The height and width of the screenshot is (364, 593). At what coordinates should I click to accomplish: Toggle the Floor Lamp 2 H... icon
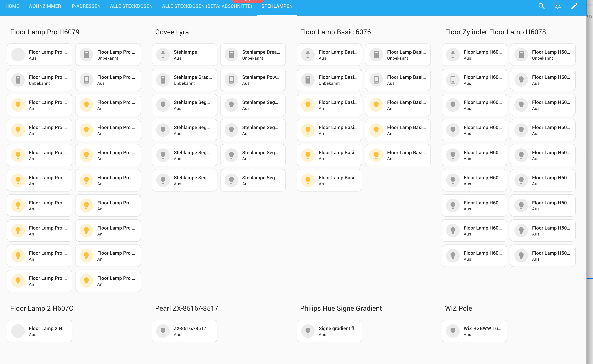point(18,331)
